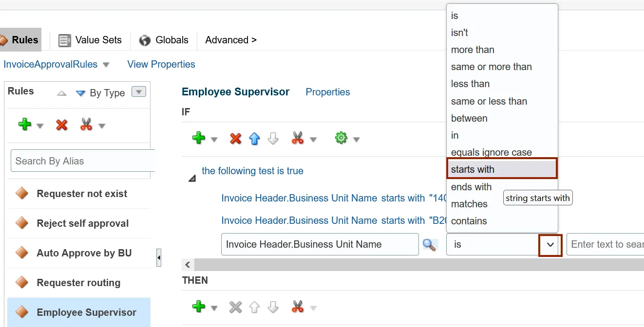Image resolution: width=644 pixels, height=327 pixels.
Task: Open the By Type sort dropdown
Action: [x=139, y=92]
